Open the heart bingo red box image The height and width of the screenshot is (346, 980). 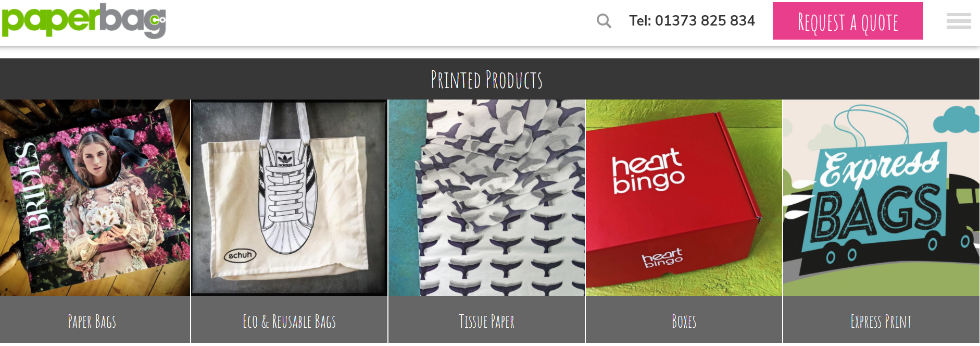tap(684, 198)
